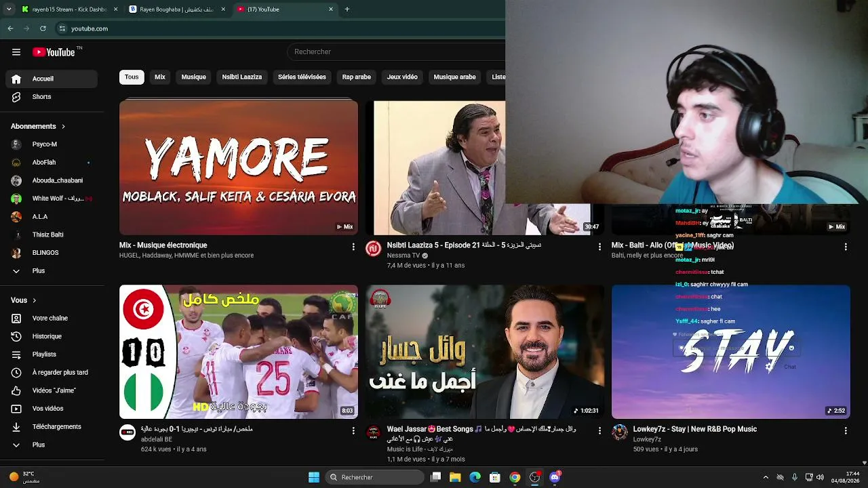Close the YouTube browser tab
The height and width of the screenshot is (488, 868).
pyautogui.click(x=331, y=9)
